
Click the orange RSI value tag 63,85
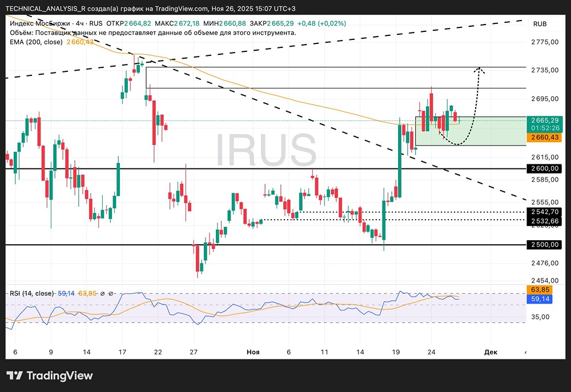pos(540,290)
